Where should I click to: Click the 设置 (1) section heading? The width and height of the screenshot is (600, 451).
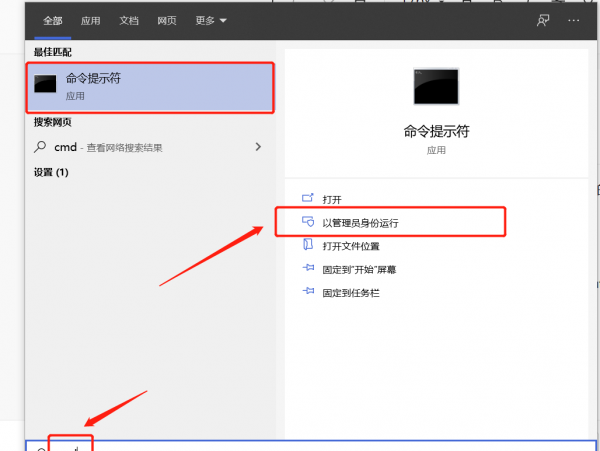(51, 172)
